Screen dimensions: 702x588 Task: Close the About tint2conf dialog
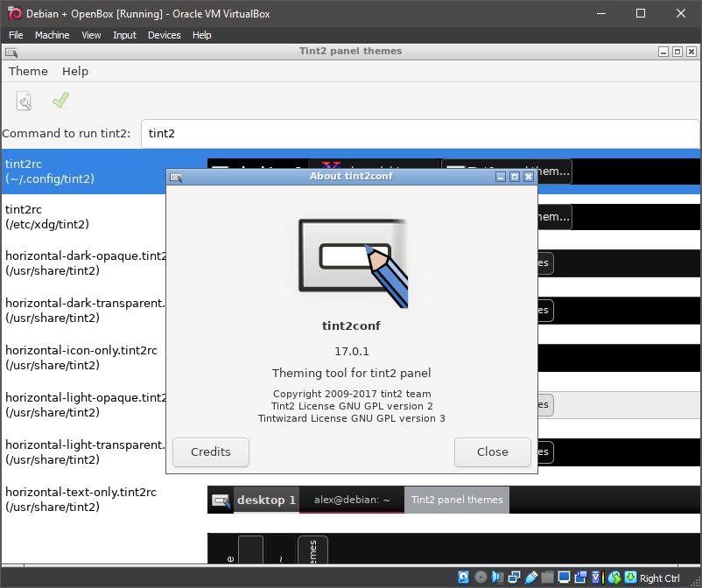[492, 452]
